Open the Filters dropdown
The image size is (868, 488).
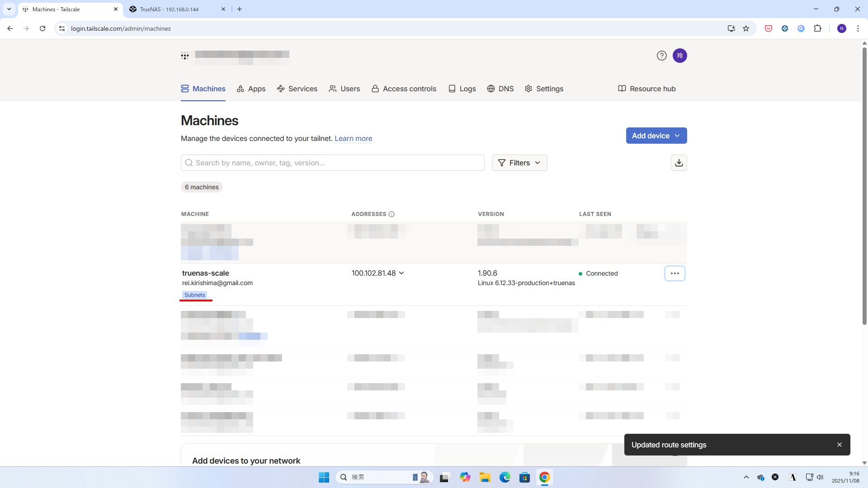519,163
